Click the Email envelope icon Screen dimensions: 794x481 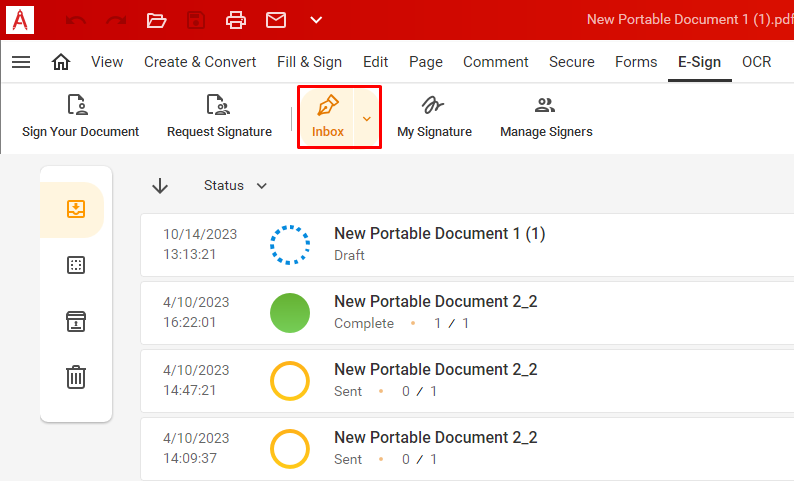pos(276,20)
